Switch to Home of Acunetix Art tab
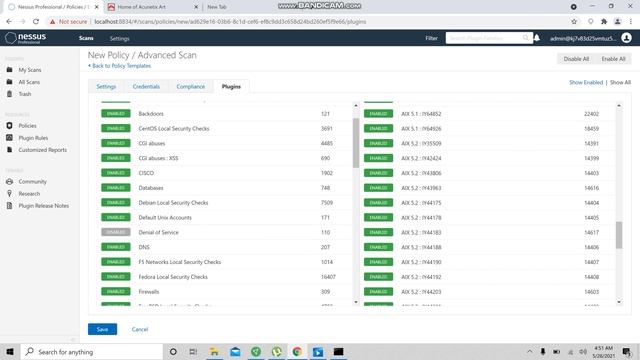 pos(152,7)
